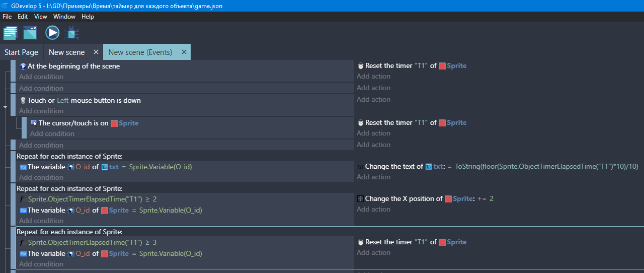Edit the ToString(floor(...)) text expression
Image resolution: width=644 pixels, height=273 pixels.
[x=546, y=167]
